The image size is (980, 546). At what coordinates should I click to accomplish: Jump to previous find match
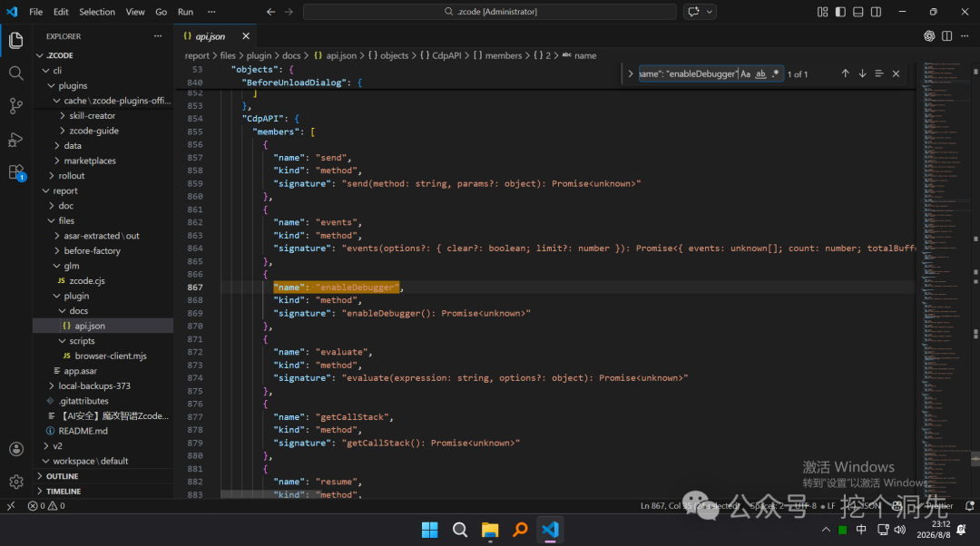tap(845, 73)
